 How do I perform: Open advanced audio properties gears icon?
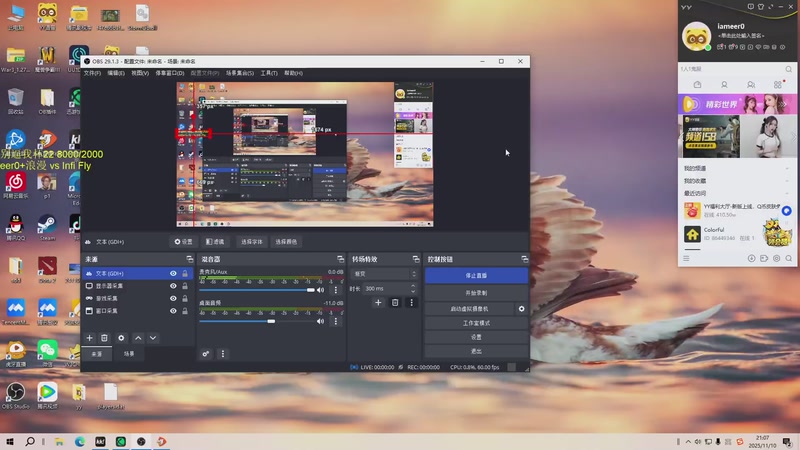point(206,354)
